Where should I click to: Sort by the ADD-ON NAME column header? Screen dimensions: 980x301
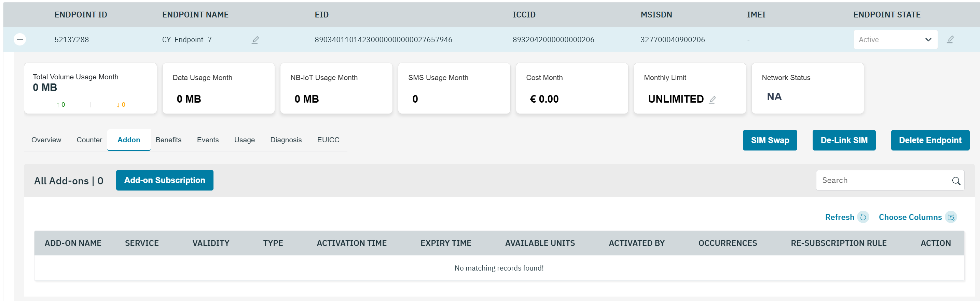[x=73, y=243]
